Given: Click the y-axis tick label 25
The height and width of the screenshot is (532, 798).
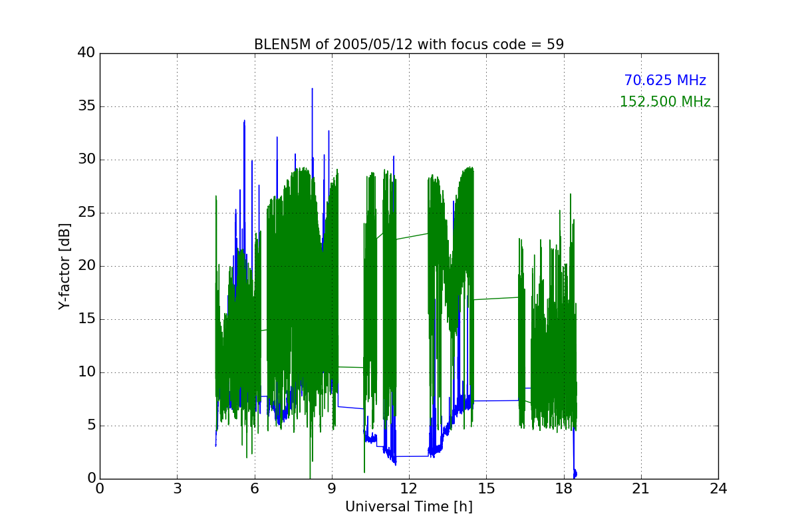Looking at the screenshot, I should click(x=86, y=213).
